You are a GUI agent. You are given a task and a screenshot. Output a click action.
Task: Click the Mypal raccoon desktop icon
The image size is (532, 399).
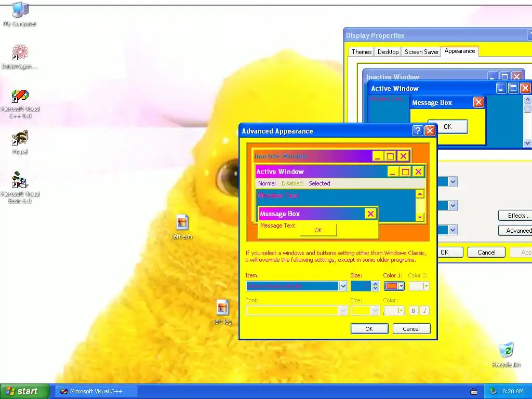pos(20,142)
